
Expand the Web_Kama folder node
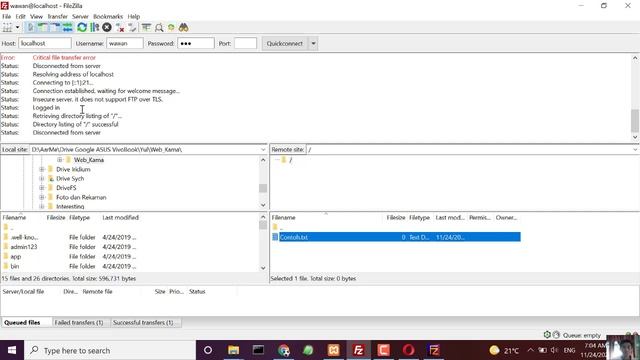tap(60, 160)
